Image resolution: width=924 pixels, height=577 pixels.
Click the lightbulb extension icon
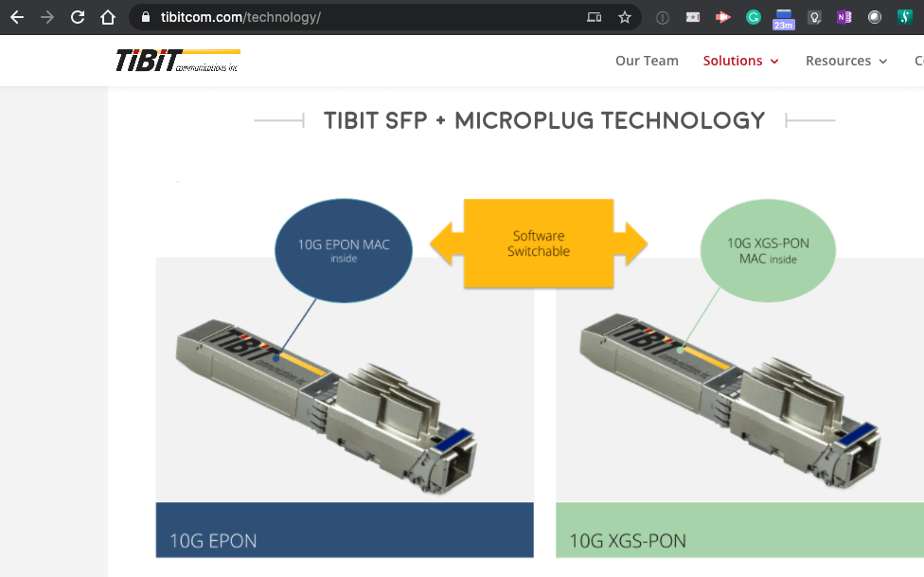(x=814, y=16)
